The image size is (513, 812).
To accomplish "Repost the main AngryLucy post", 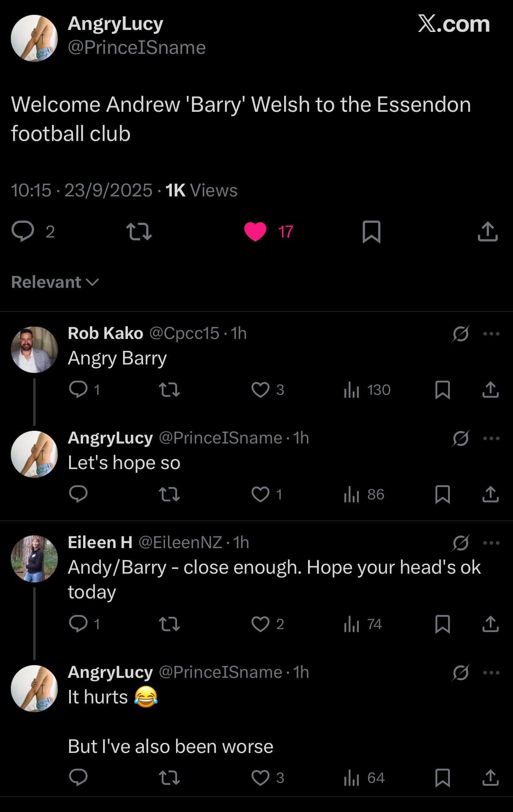I will [139, 232].
